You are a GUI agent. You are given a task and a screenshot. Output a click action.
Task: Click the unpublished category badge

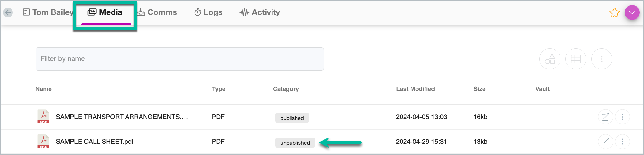tap(295, 142)
